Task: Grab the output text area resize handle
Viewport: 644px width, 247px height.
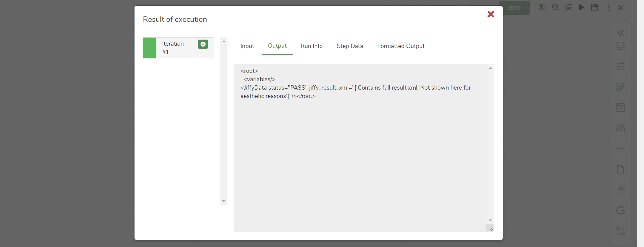Action: click(490, 228)
